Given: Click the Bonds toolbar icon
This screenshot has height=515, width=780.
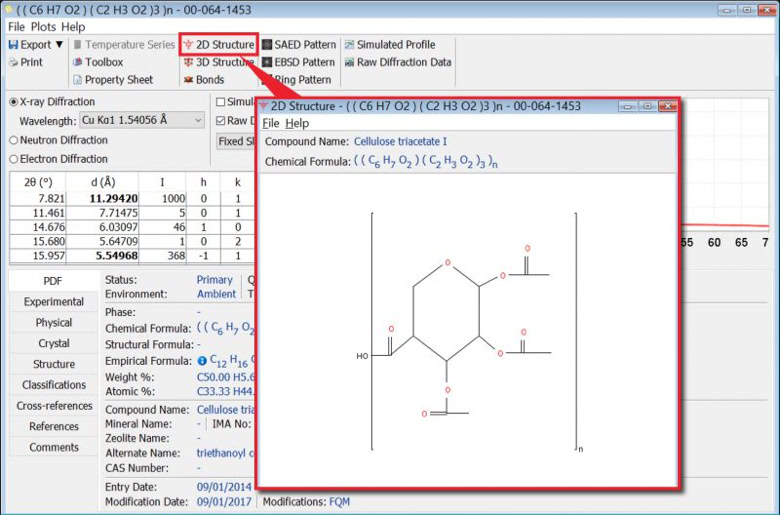Looking at the screenshot, I should [203, 80].
